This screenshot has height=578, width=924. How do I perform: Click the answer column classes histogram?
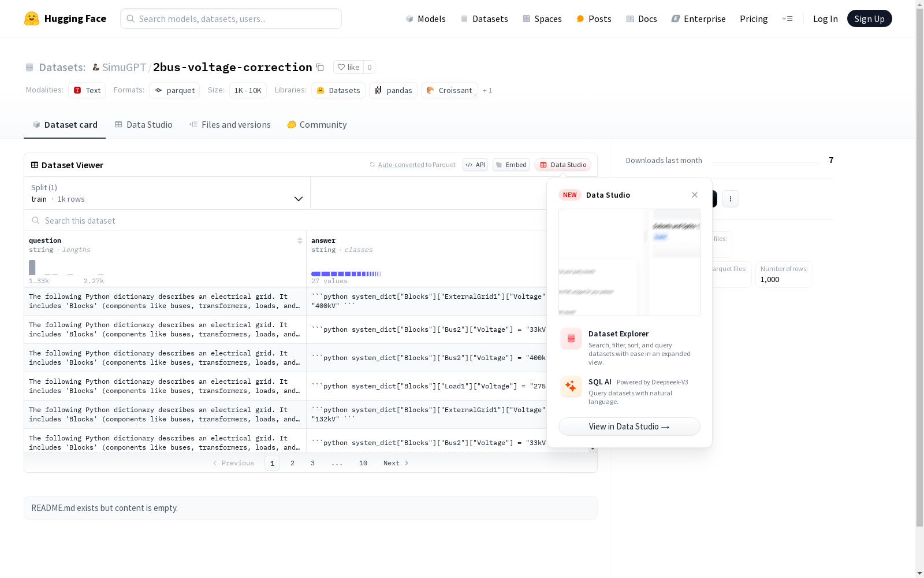pyautogui.click(x=346, y=274)
